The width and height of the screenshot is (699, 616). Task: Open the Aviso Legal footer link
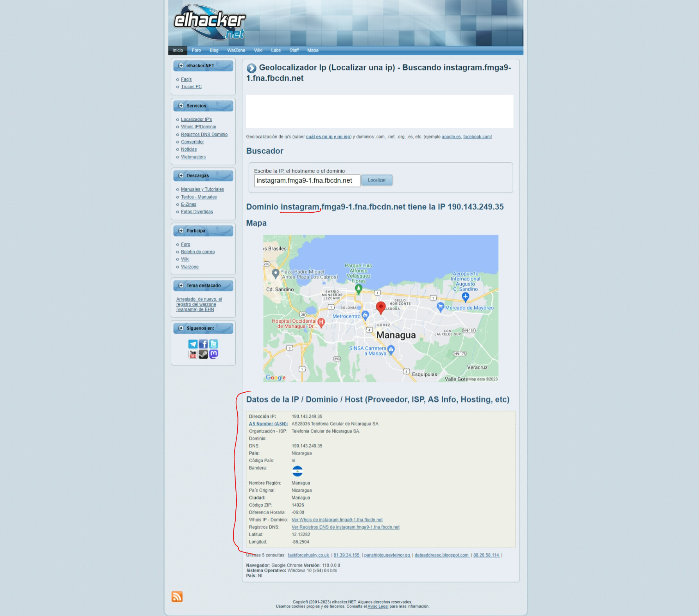(378, 607)
